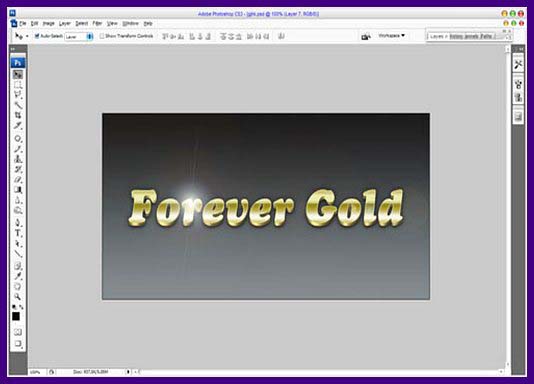This screenshot has width=534, height=384.
Task: Select the Gradient tool
Action: click(x=18, y=190)
